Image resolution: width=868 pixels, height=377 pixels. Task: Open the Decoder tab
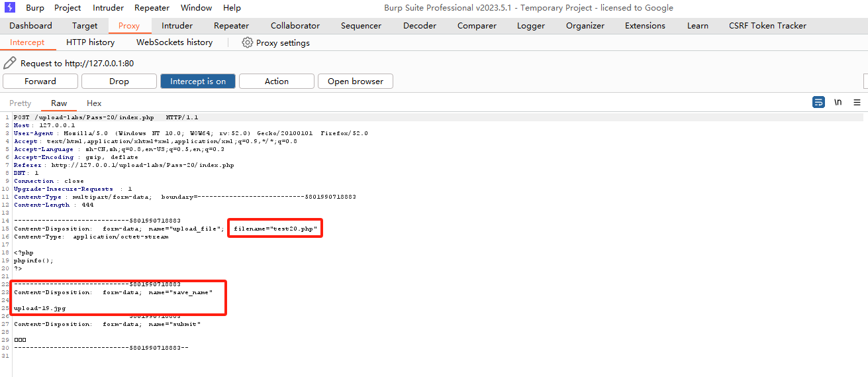[420, 26]
